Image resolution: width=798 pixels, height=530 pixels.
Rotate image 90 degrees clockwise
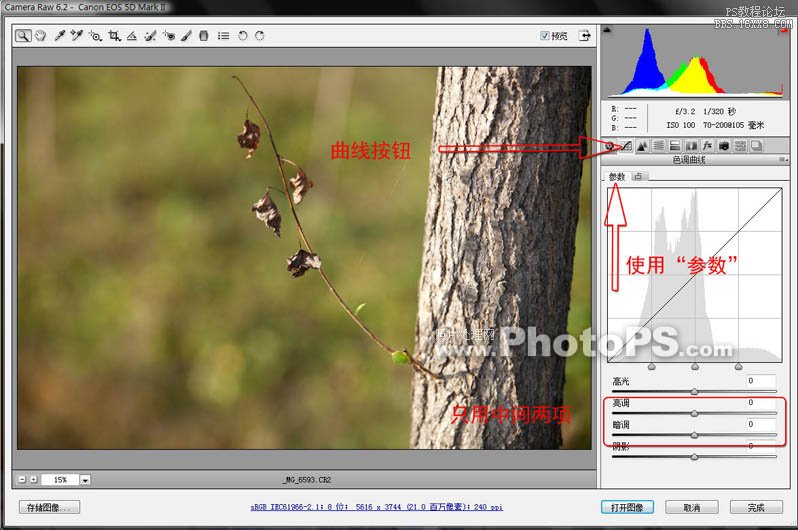click(260, 36)
